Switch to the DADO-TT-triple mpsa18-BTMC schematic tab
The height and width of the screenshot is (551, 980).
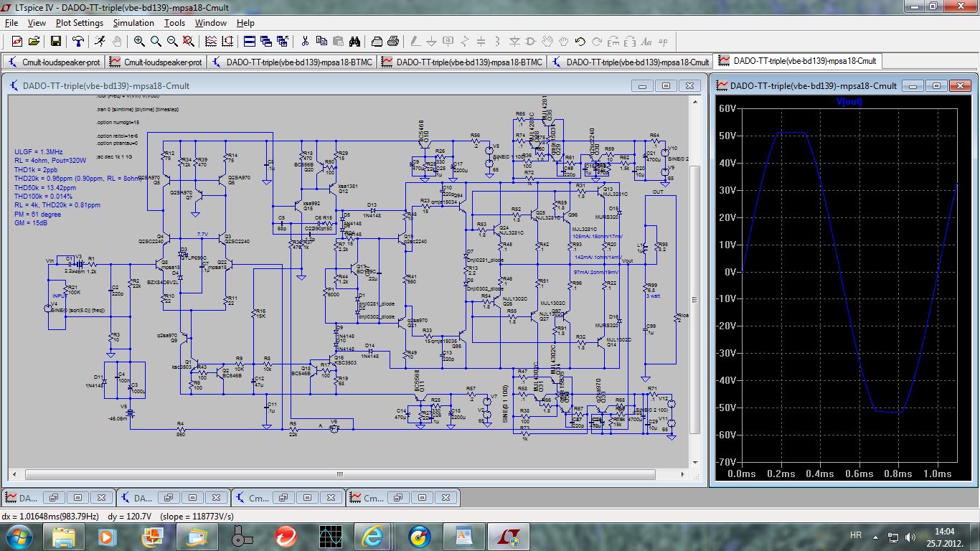pos(293,62)
